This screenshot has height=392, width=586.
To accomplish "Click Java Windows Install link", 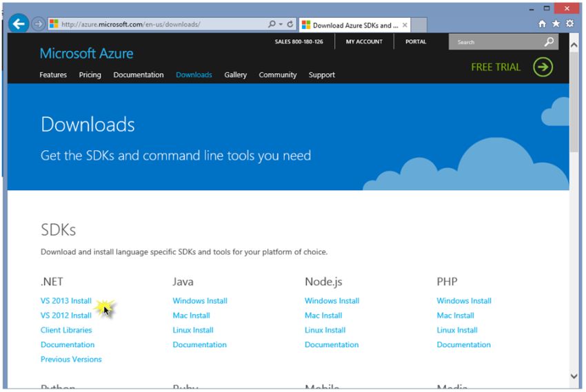I will point(199,300).
